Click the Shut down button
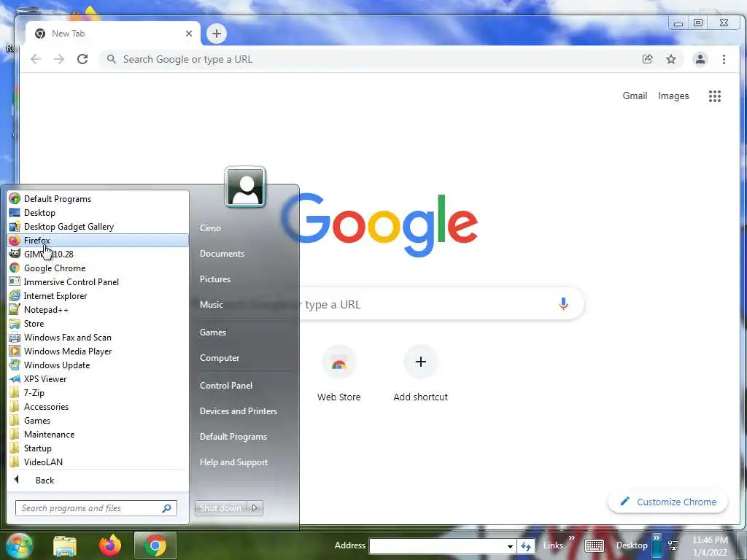The image size is (747, 560). [220, 508]
